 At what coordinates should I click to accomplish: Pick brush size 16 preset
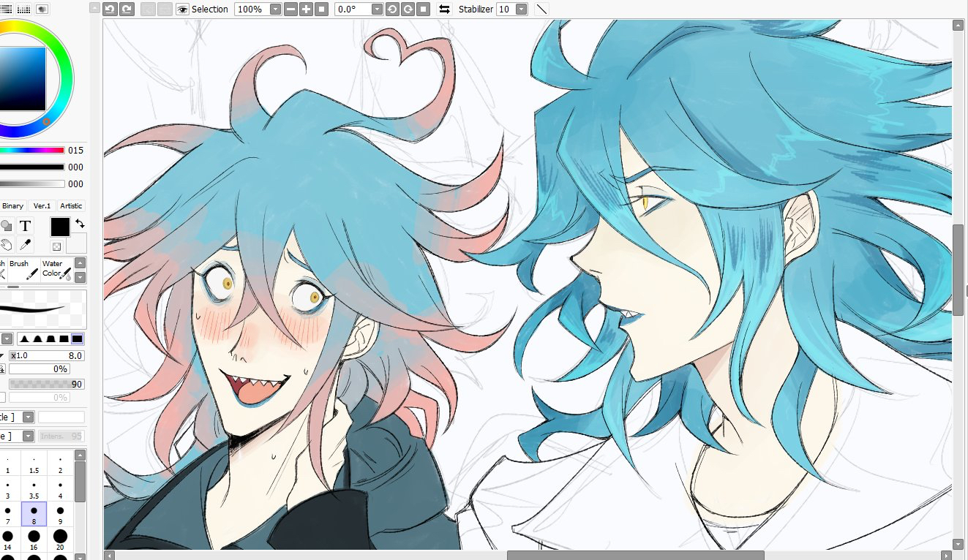pos(34,537)
